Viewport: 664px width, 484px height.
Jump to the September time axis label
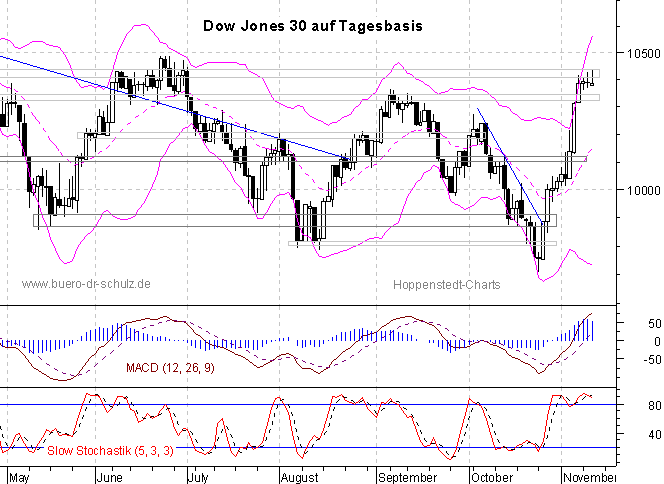tap(406, 476)
